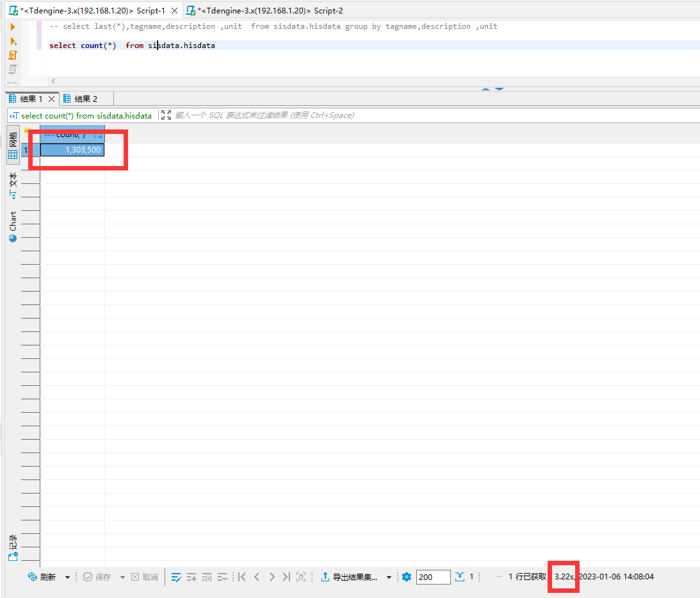The height and width of the screenshot is (598, 700).
Task: Click the edit cell value icon
Action: pos(176,577)
